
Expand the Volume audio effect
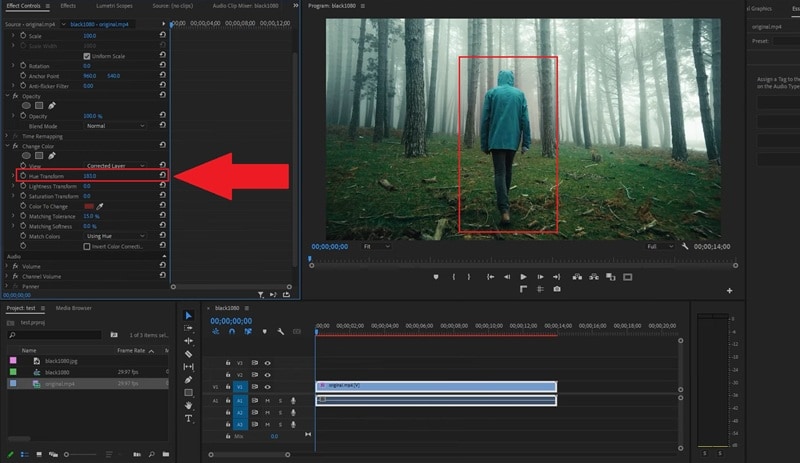(x=7, y=266)
